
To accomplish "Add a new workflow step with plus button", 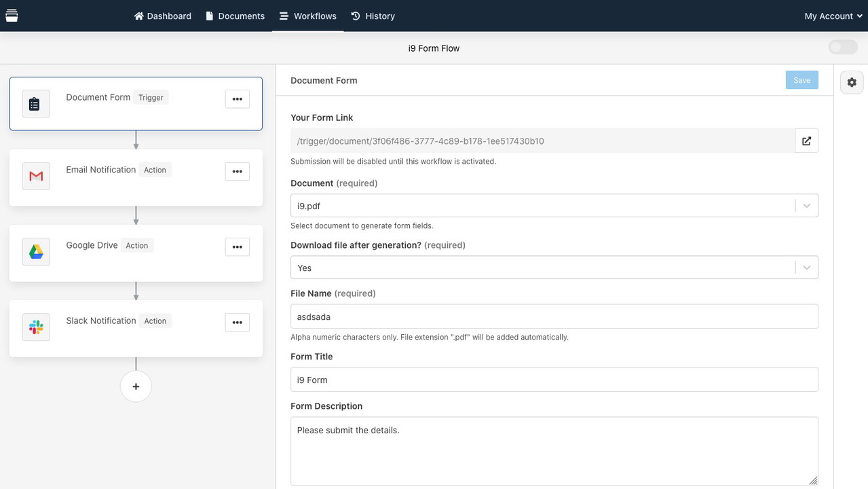I will point(136,386).
